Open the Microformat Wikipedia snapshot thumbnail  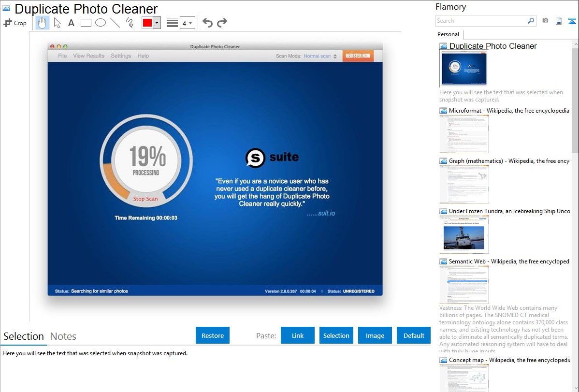[464, 134]
